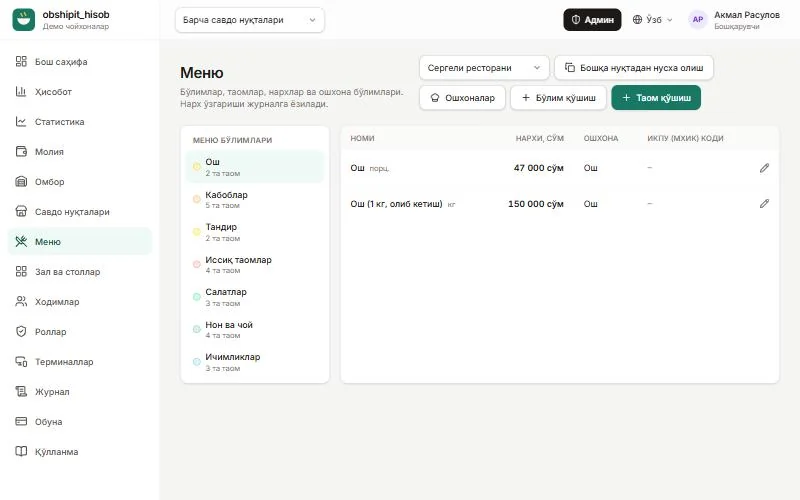This screenshot has width=800, height=500.
Task: Click the НОМИ column header
Action: 362,138
